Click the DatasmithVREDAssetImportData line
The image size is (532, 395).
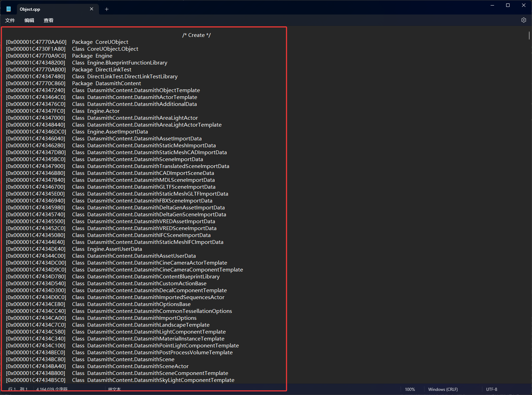coord(111,221)
